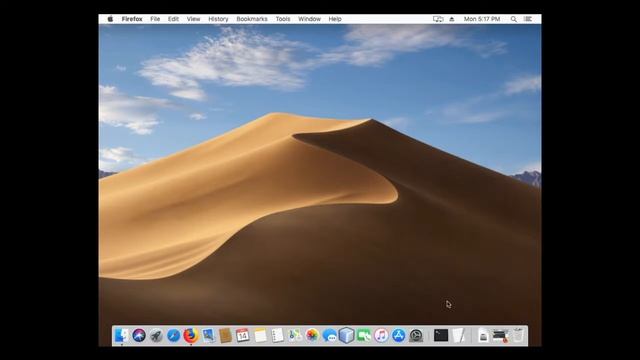The height and width of the screenshot is (360, 640).
Task: Open the Edit menu
Action: pyautogui.click(x=173, y=19)
